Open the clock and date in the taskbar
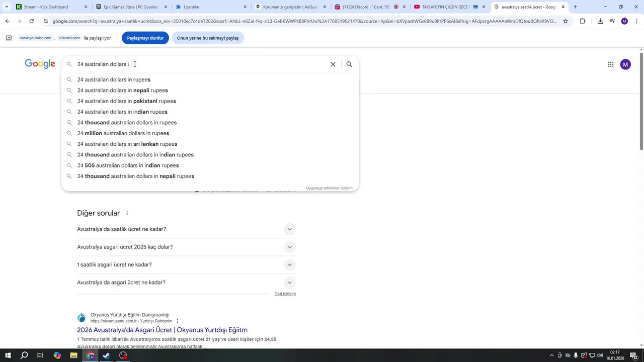644x362 pixels. [615, 355]
